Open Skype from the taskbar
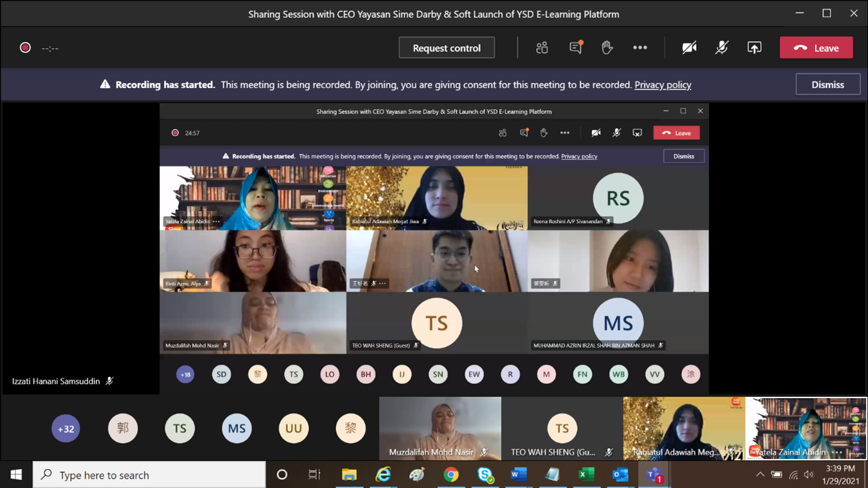Screen dimensions: 868x488 click(485, 475)
